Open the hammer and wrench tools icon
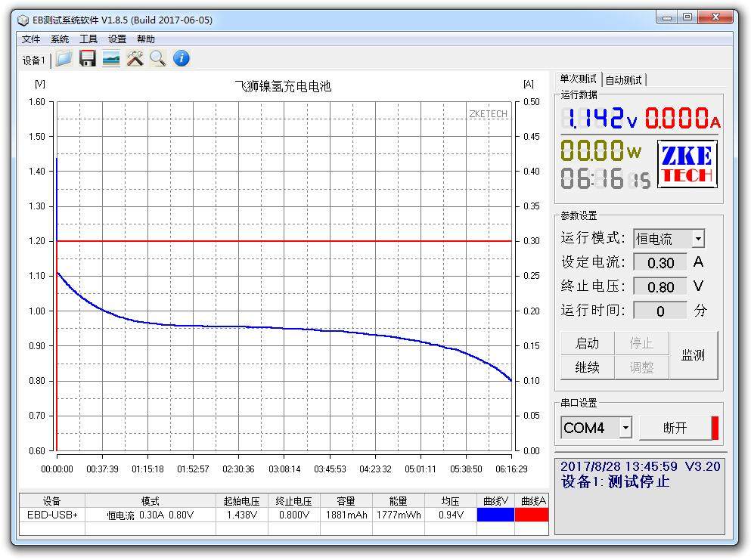This screenshot has width=751, height=560. click(x=135, y=59)
